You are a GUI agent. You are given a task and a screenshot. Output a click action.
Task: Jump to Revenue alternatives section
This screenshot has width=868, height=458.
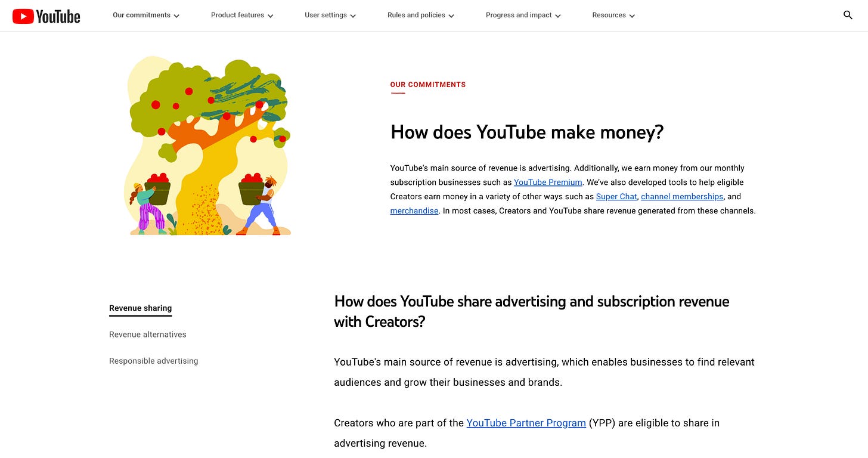pos(147,335)
